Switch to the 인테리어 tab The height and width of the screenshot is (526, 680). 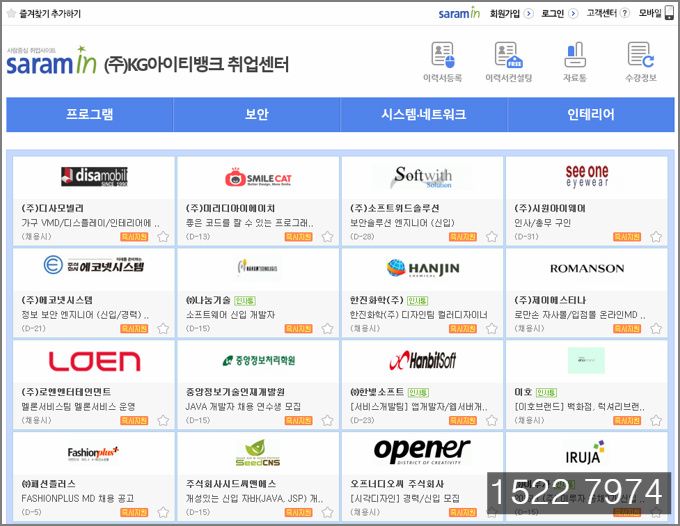(591, 114)
